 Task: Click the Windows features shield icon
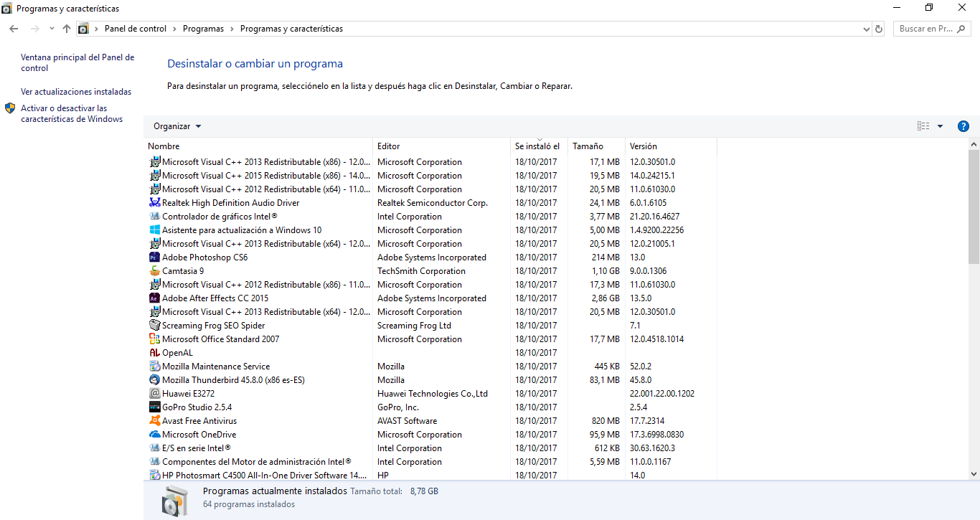10,108
